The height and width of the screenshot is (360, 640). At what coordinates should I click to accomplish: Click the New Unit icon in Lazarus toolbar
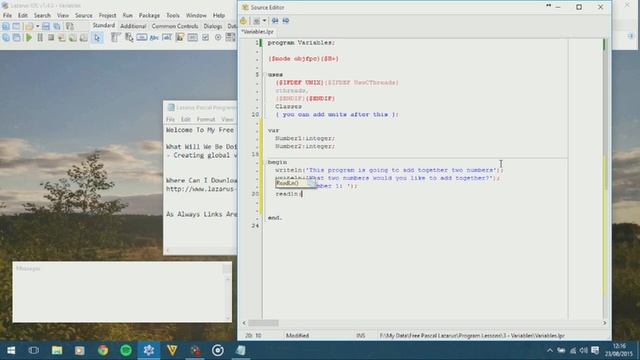tap(6, 26)
